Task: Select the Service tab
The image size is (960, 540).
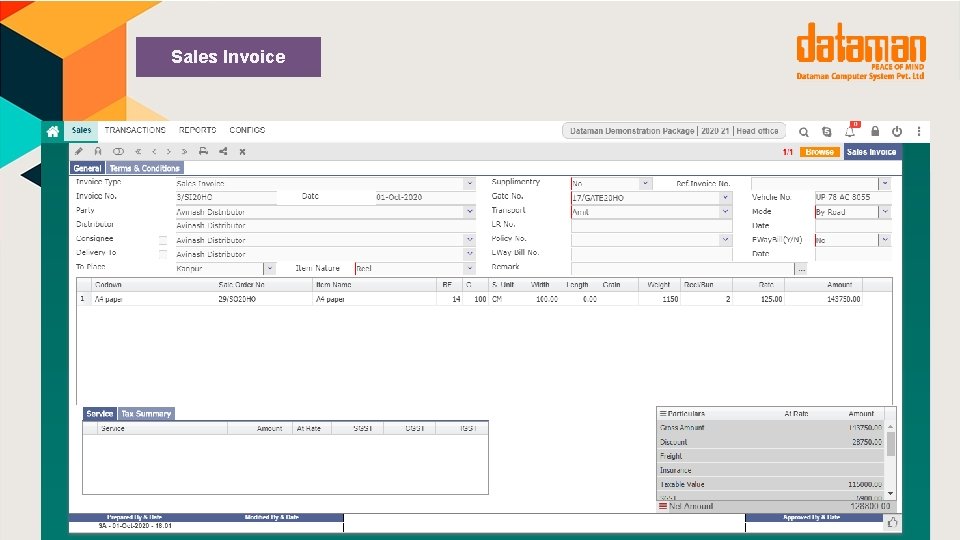Action: [100, 414]
